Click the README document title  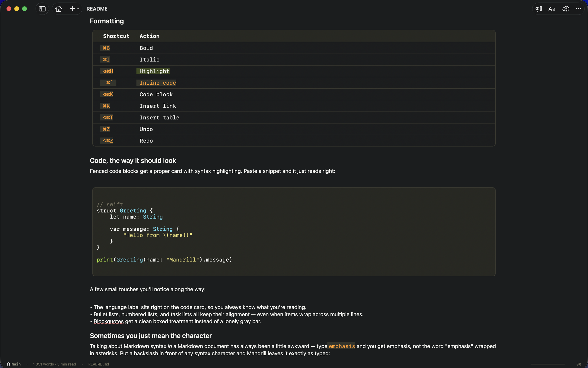[x=97, y=9]
